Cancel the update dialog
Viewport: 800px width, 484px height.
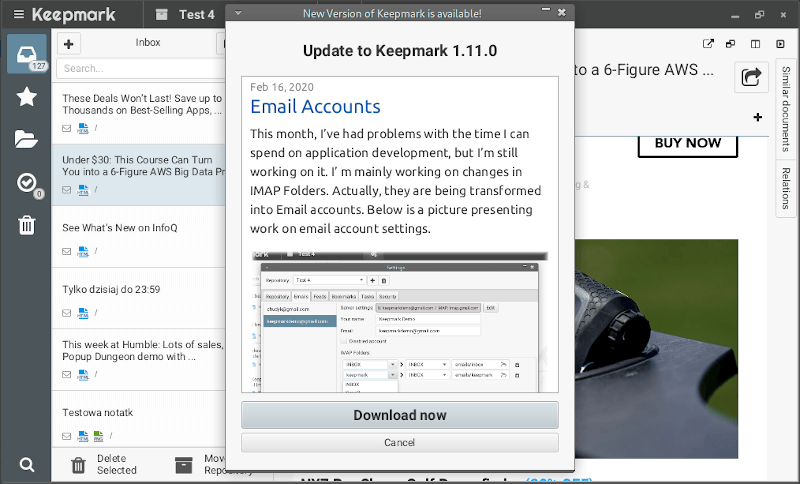pos(399,442)
